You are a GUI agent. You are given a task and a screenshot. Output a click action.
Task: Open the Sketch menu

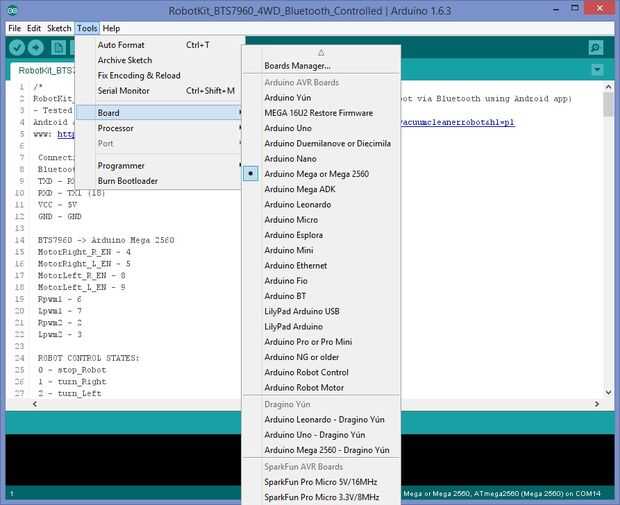(x=59, y=28)
